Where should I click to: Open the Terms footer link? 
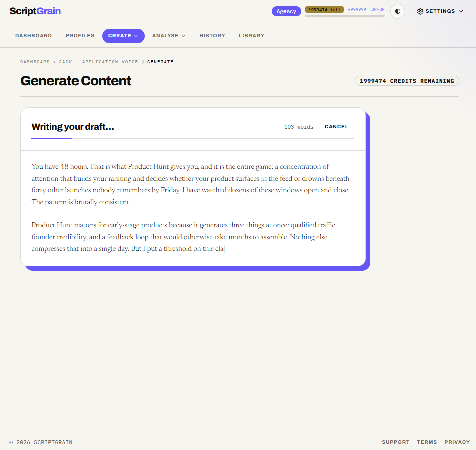(x=427, y=442)
